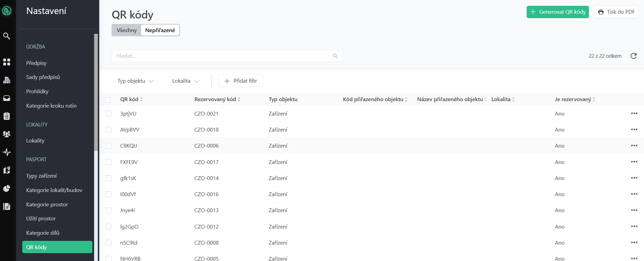
Task: Click the clipboard icon in left rail
Action: [7, 116]
